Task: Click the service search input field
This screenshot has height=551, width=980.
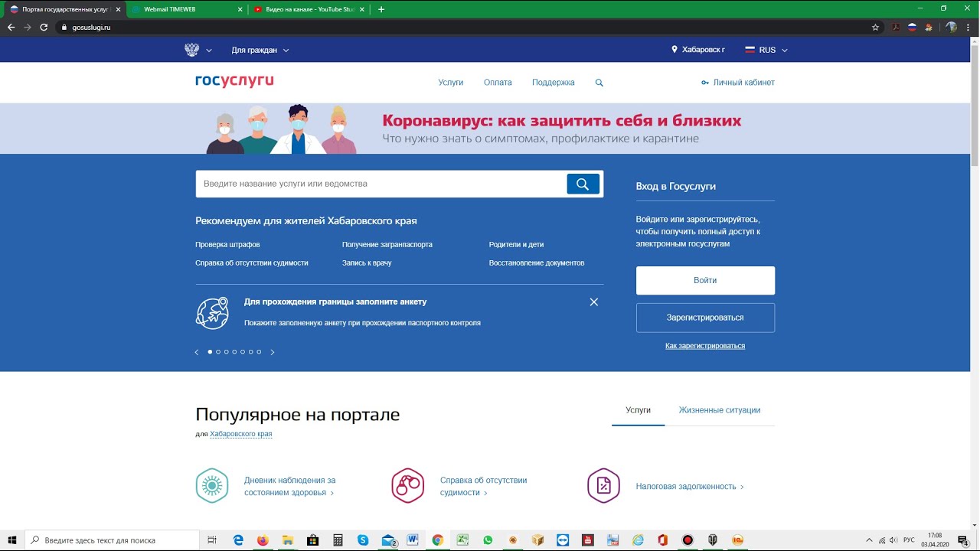Action: pyautogui.click(x=381, y=184)
